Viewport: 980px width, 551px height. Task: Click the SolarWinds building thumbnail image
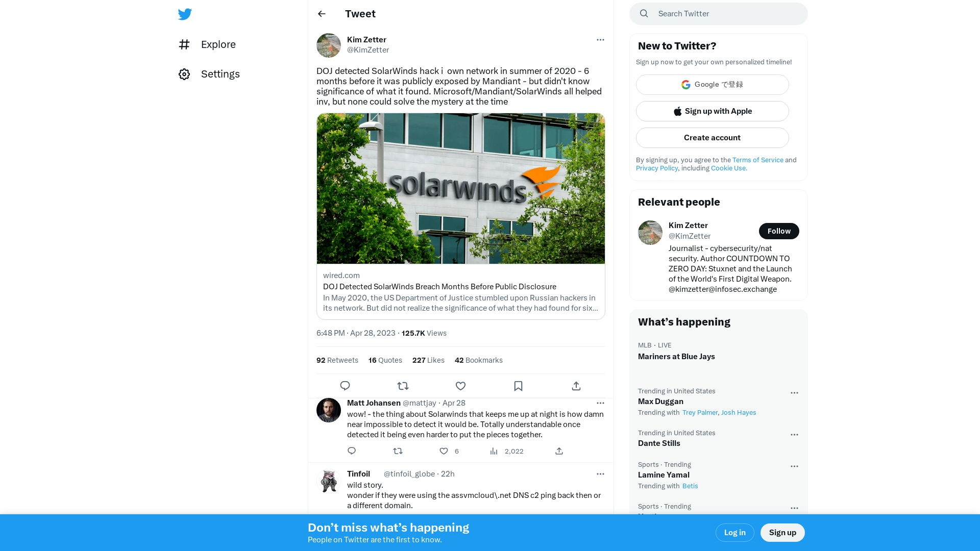click(460, 188)
